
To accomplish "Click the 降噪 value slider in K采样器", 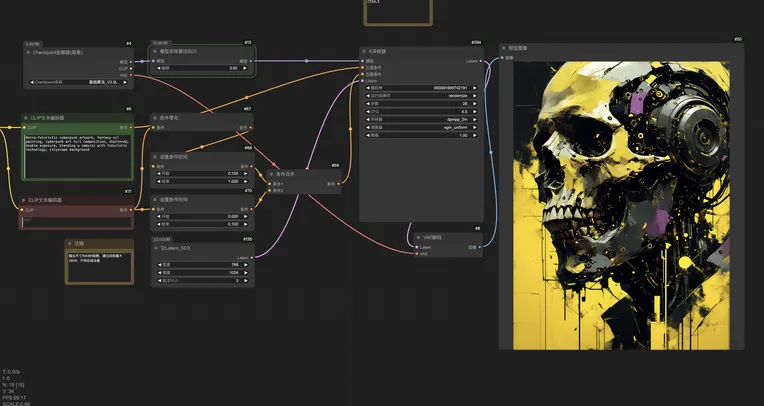I will (x=420, y=135).
